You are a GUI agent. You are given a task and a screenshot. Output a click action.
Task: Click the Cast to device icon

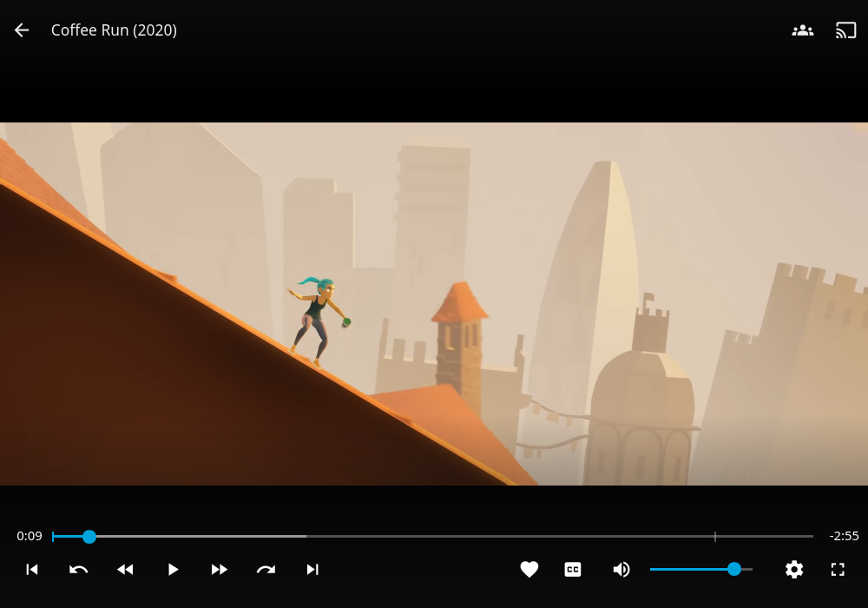tap(845, 30)
